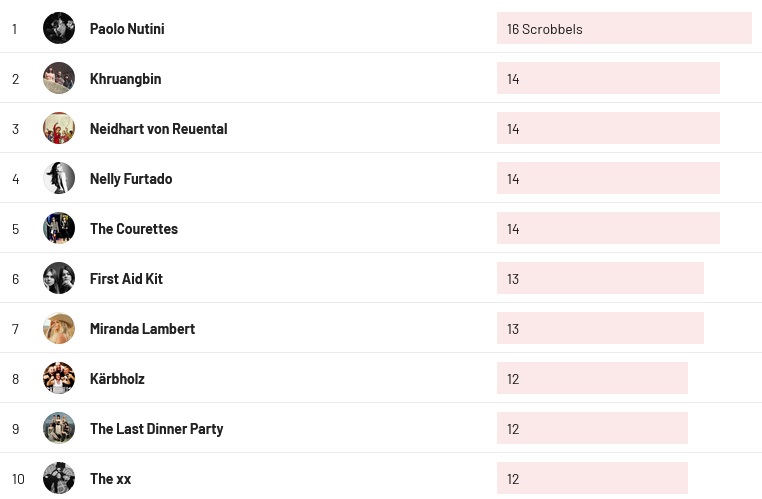Screen dimensions: 762x499
Task: Open Neidhart von Reuental link
Action: [158, 129]
